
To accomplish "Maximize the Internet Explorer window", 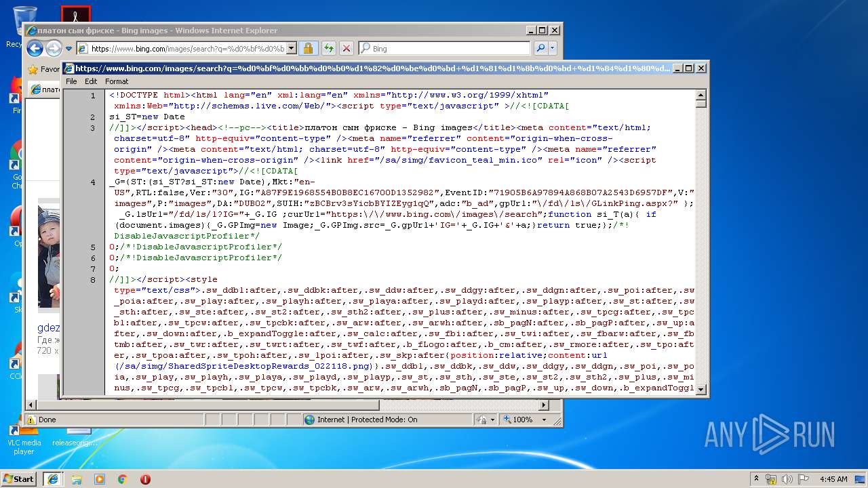I will [542, 30].
